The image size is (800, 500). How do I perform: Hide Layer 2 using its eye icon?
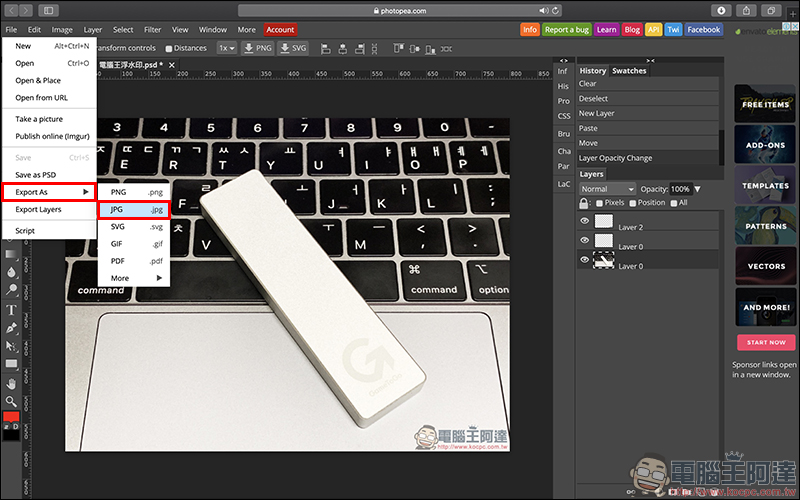tap(585, 221)
